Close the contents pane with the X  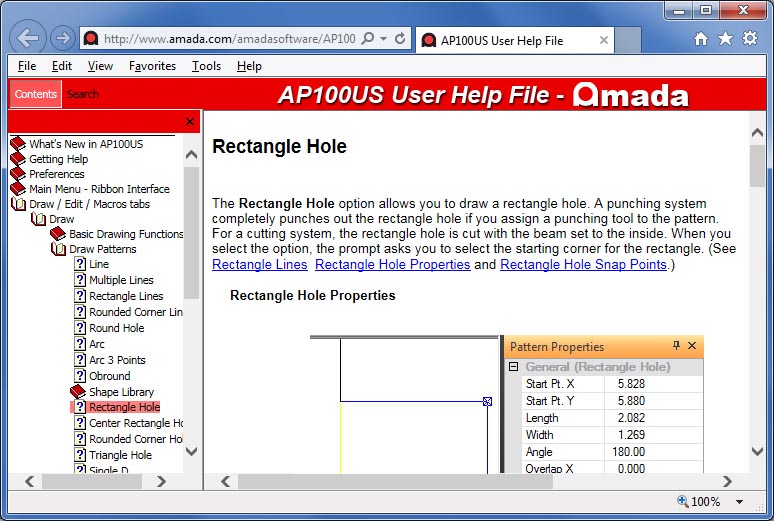190,121
